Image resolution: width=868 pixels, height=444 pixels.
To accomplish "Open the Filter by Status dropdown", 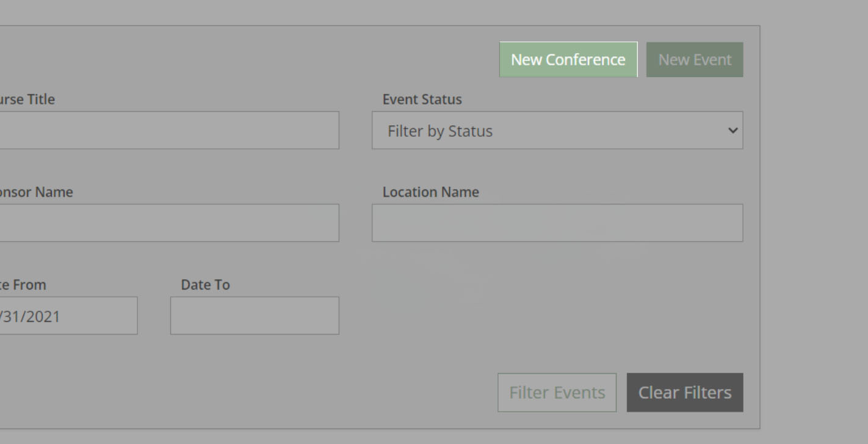I will click(x=557, y=130).
